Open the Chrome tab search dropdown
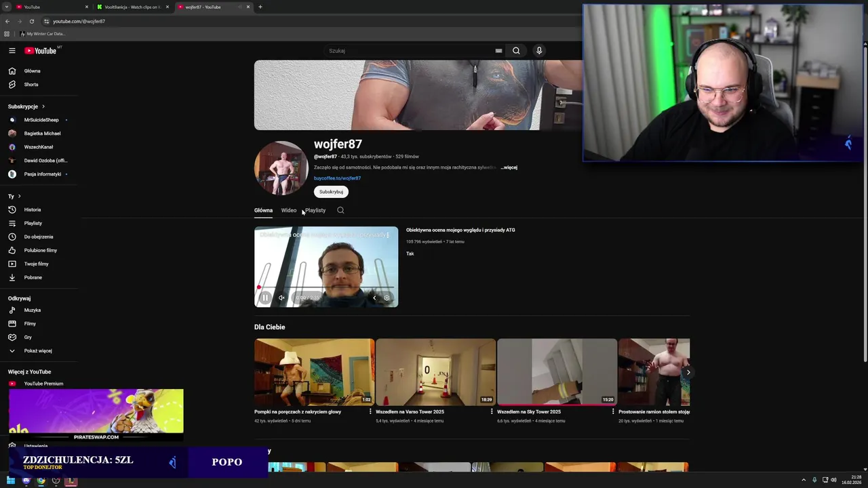868x488 pixels. tap(7, 7)
